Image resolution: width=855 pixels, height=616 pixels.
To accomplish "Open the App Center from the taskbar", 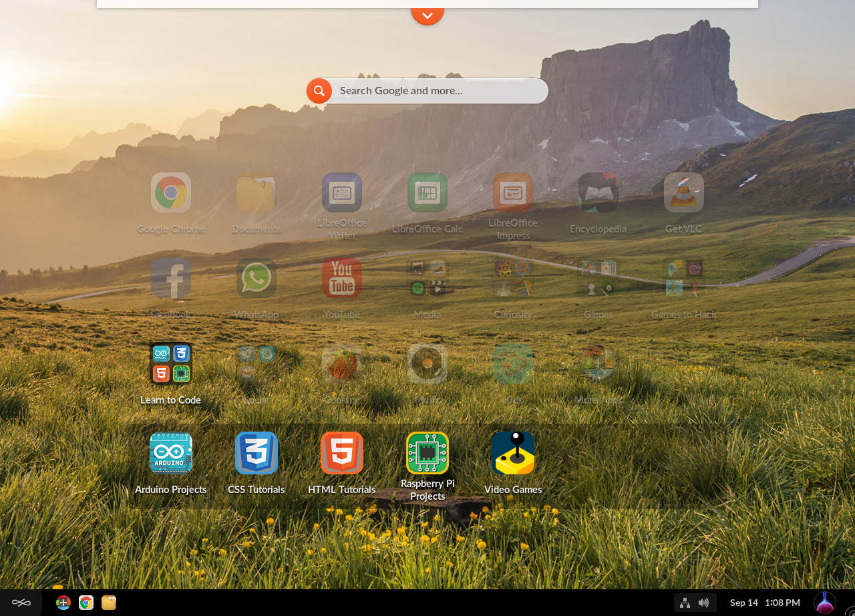I will [63, 603].
